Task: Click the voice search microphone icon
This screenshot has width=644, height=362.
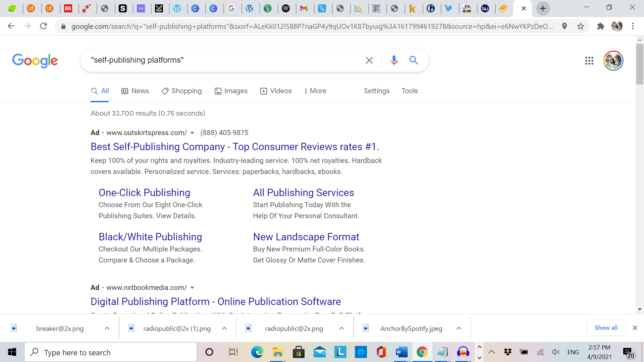Action: 394,60
